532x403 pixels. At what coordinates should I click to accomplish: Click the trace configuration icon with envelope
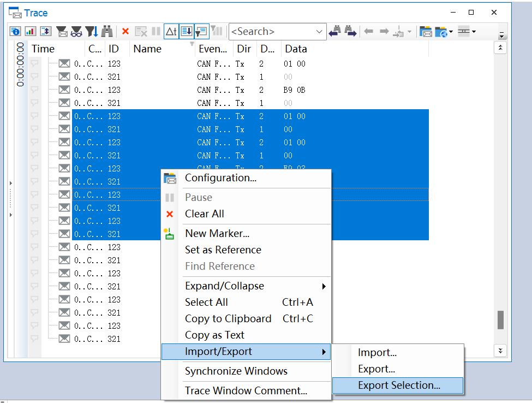(x=426, y=32)
